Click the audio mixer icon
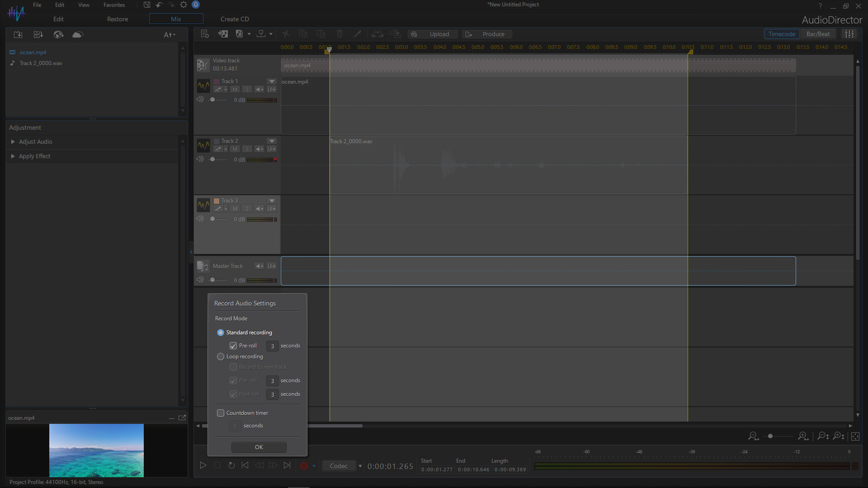The height and width of the screenshot is (488, 868). tap(850, 34)
